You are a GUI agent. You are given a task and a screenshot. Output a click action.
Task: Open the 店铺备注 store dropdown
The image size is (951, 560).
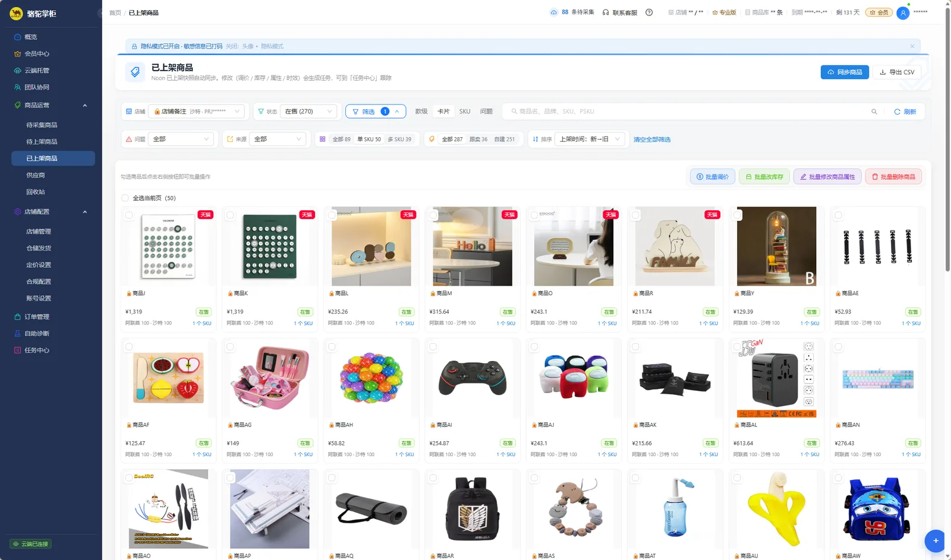196,111
